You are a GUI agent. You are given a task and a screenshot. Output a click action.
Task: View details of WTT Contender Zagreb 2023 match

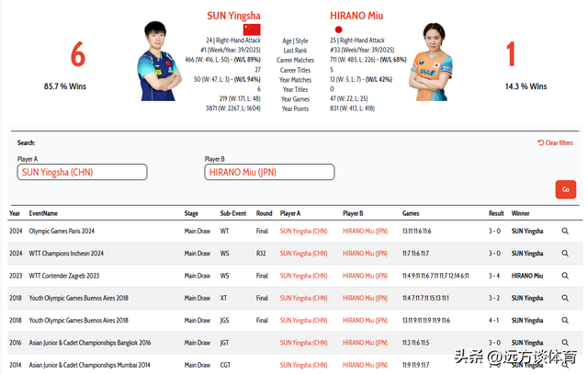[565, 276]
